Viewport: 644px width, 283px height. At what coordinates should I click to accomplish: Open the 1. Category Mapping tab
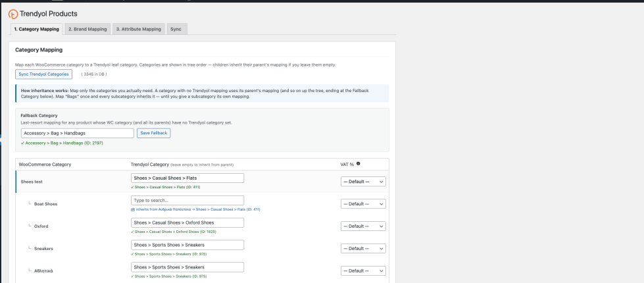click(x=37, y=29)
